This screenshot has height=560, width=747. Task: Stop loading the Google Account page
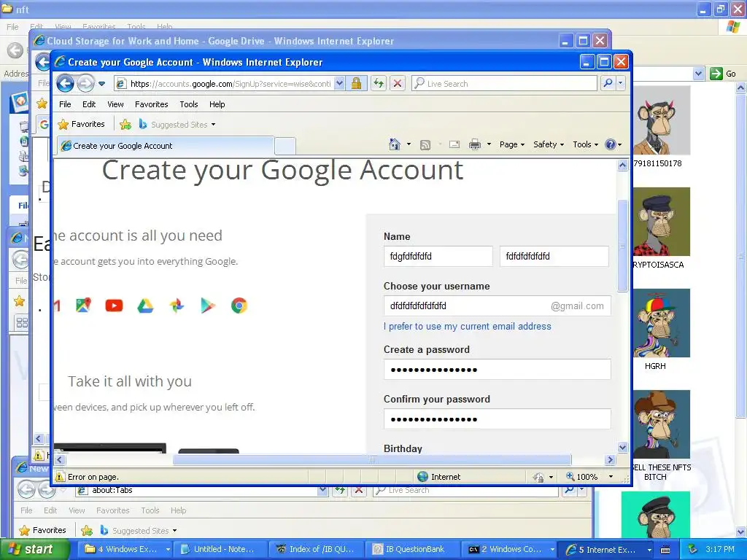click(398, 84)
